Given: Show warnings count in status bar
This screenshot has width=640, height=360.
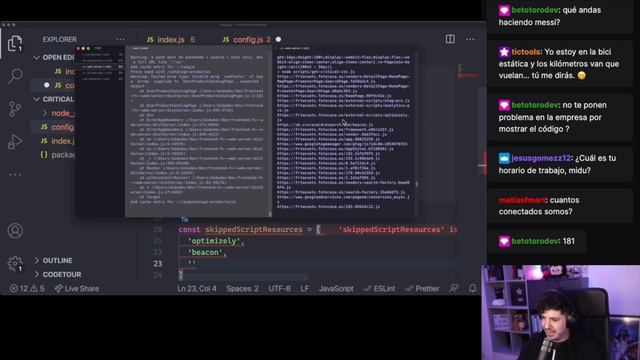Looking at the screenshot, I should [x=37, y=289].
